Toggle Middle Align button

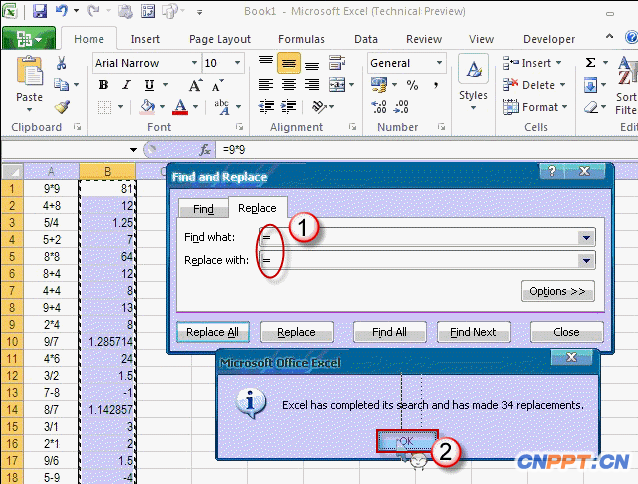(289, 63)
